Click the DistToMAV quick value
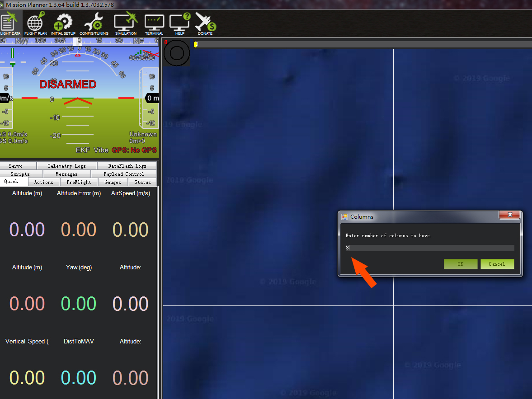 click(79, 378)
